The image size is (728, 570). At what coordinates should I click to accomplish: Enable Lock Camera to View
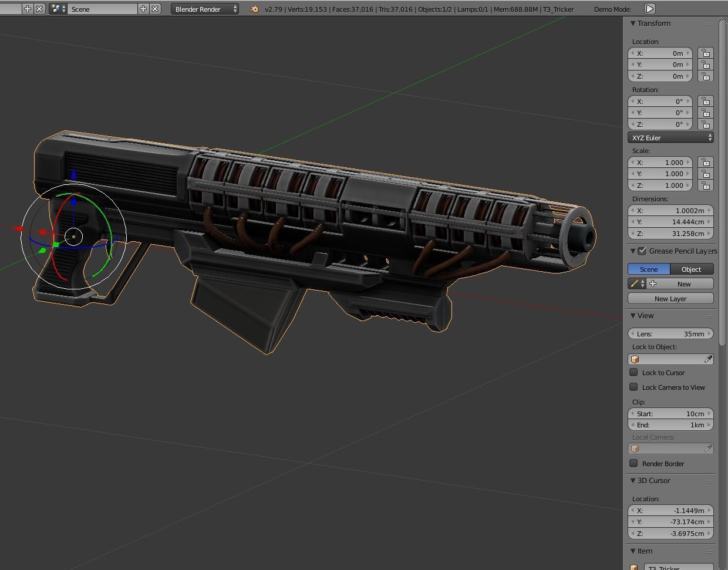click(633, 387)
